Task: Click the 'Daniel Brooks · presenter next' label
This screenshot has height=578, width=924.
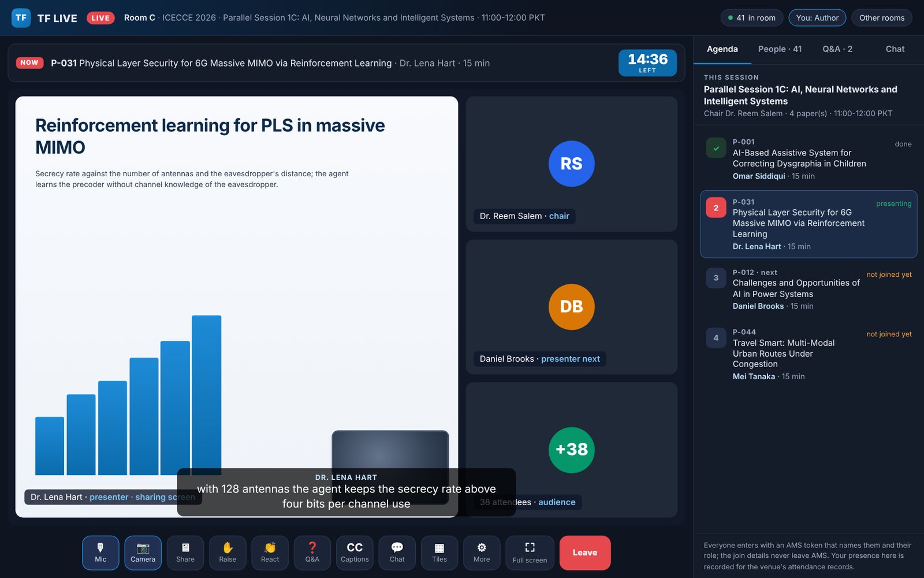Action: pyautogui.click(x=540, y=359)
